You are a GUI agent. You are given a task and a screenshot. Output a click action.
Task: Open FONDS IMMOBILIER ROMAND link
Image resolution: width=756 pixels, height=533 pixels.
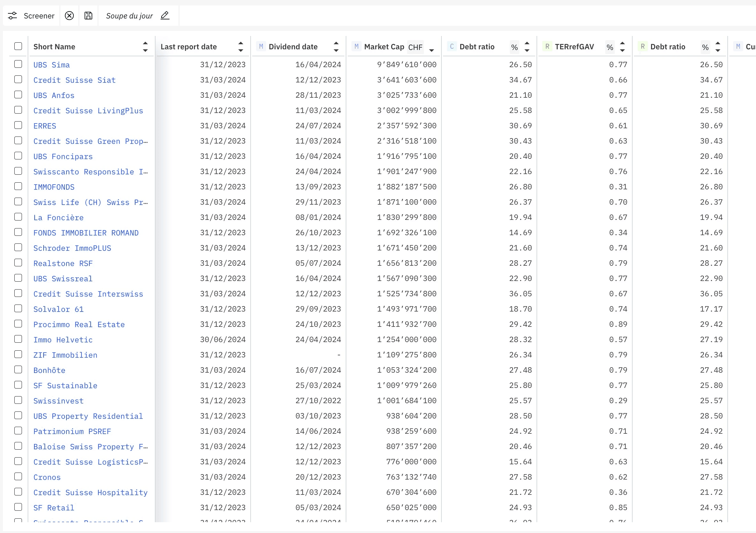[86, 233]
